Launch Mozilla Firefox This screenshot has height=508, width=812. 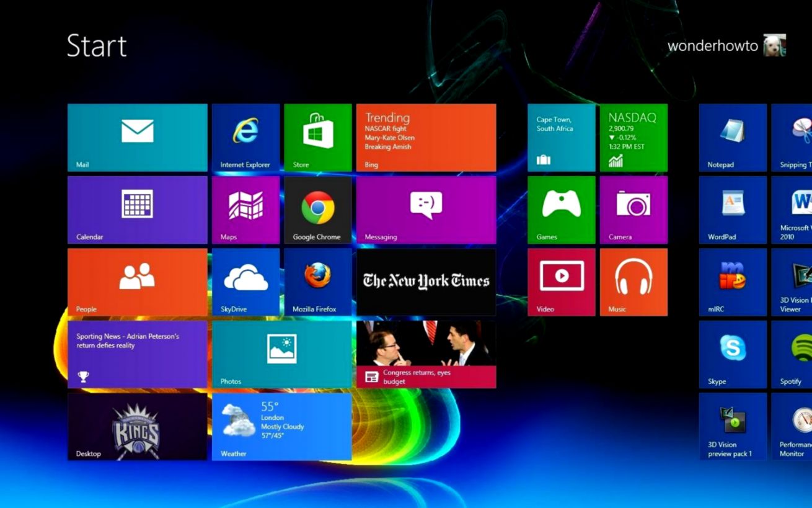pyautogui.click(x=317, y=281)
